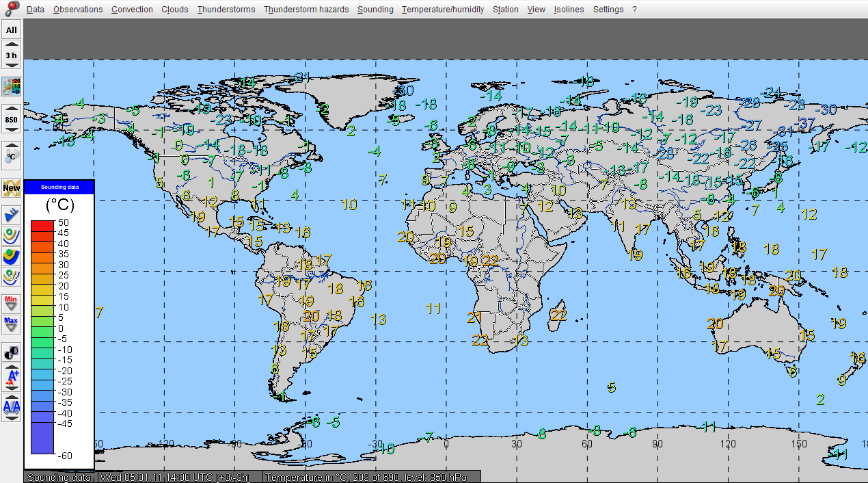Click the blue Sounding data legend title
Viewport: 868px width, 483px height.
click(x=59, y=187)
